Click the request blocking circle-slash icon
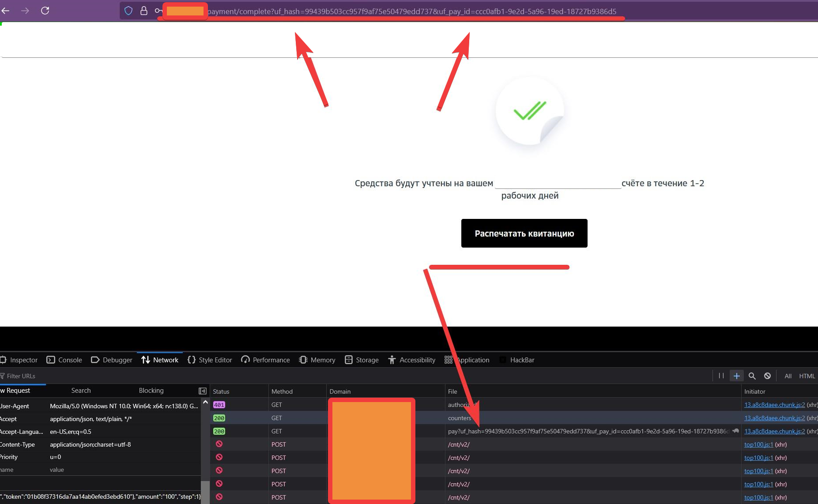This screenshot has height=504, width=818. coord(767,376)
